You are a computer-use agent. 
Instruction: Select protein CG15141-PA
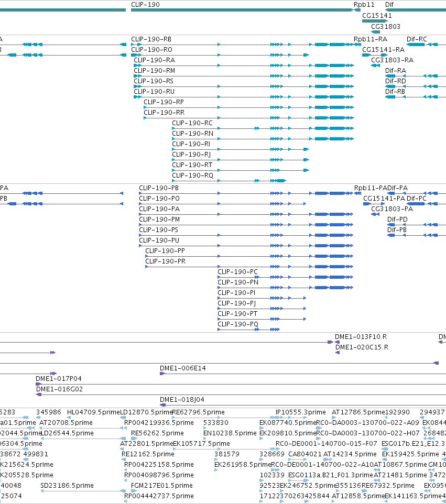[x=384, y=199]
